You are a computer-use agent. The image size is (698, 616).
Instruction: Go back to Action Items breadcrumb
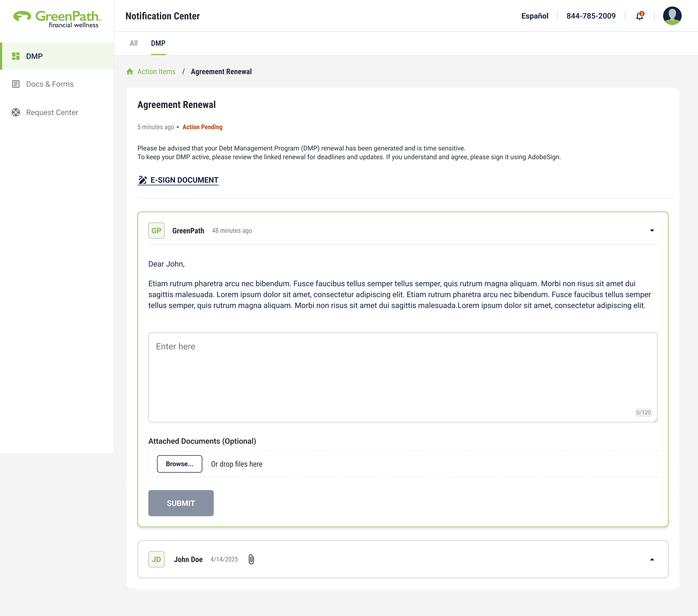[x=156, y=72]
